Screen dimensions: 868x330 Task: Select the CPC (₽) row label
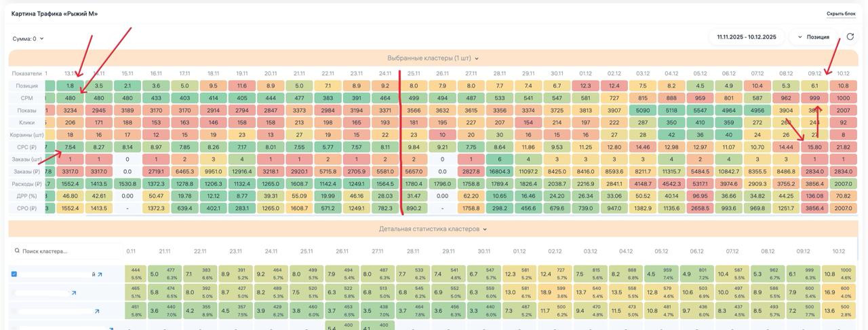click(26, 147)
